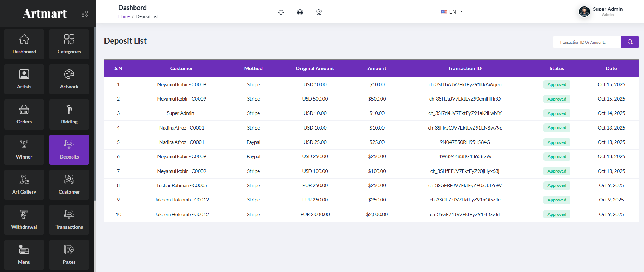Click the globe icon in header
This screenshot has height=272, width=644.
coord(300,12)
